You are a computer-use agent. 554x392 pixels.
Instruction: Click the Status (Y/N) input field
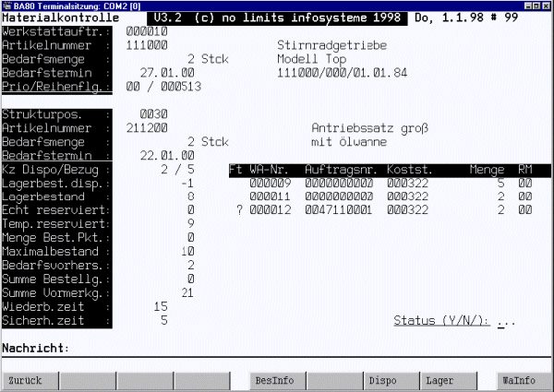[x=507, y=321]
